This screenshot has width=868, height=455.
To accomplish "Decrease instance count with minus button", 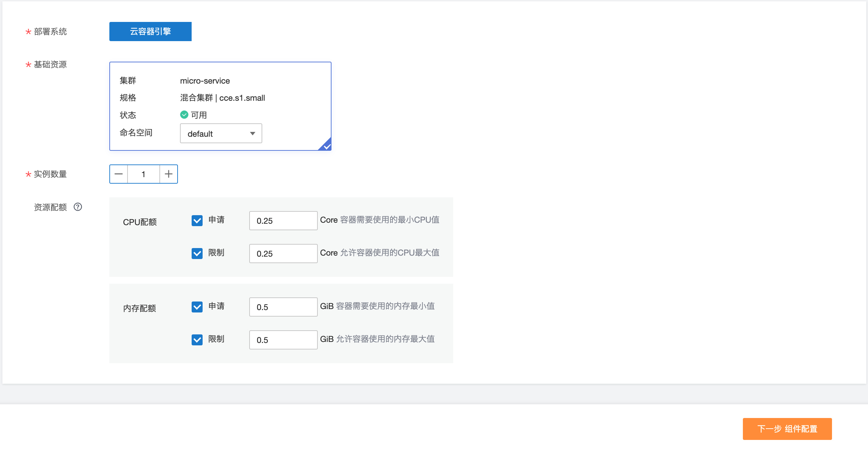I will tap(119, 174).
